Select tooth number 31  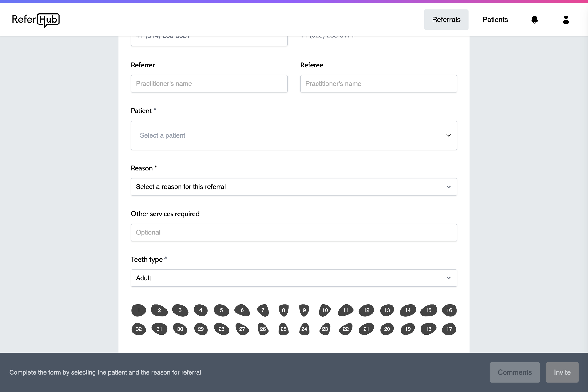click(x=159, y=329)
